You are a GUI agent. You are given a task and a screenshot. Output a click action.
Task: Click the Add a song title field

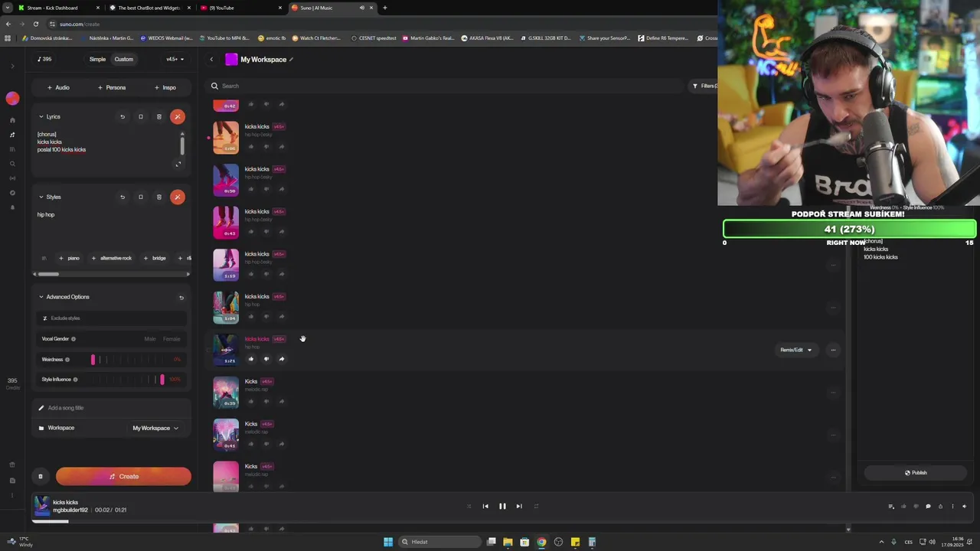(112, 408)
